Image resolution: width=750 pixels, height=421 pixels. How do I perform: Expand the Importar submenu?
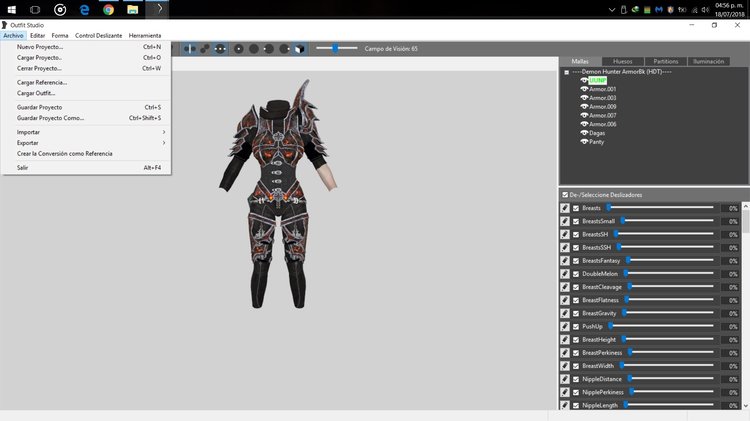86,132
